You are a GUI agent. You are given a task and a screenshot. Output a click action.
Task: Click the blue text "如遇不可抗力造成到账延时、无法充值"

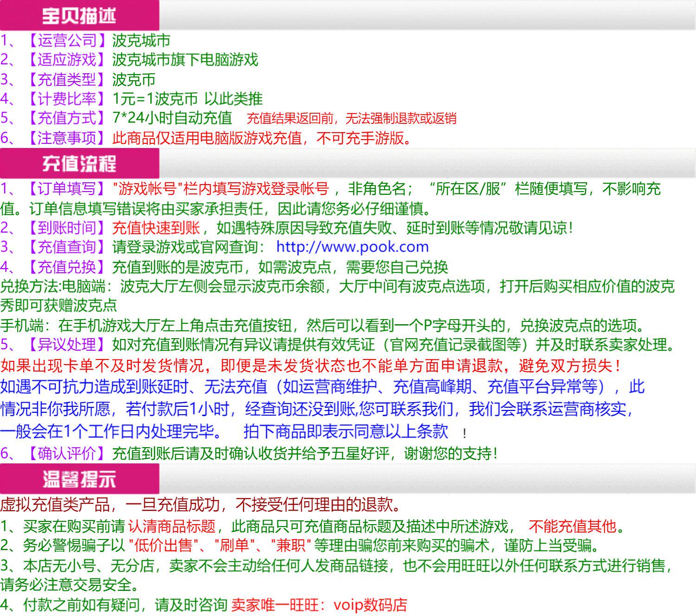click(x=134, y=387)
